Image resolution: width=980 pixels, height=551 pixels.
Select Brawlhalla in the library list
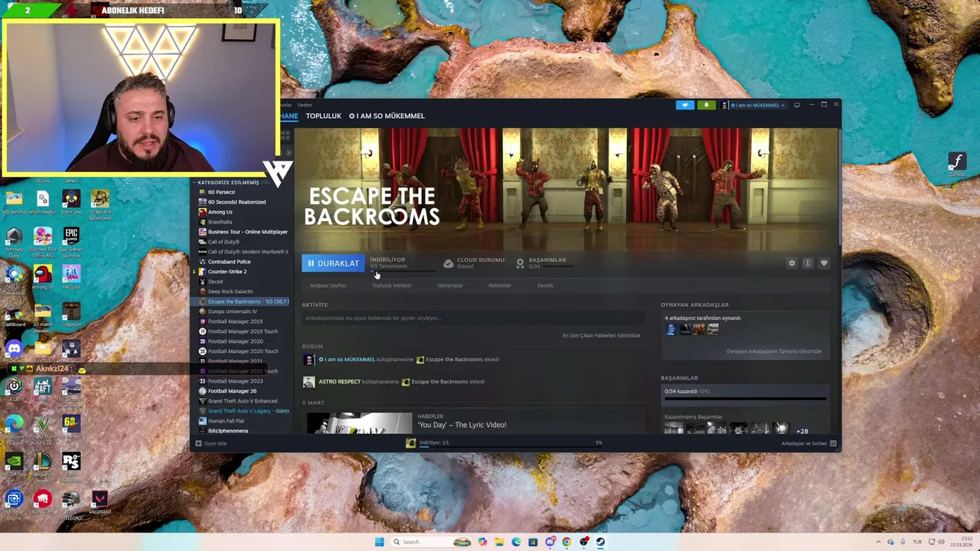tap(220, 222)
